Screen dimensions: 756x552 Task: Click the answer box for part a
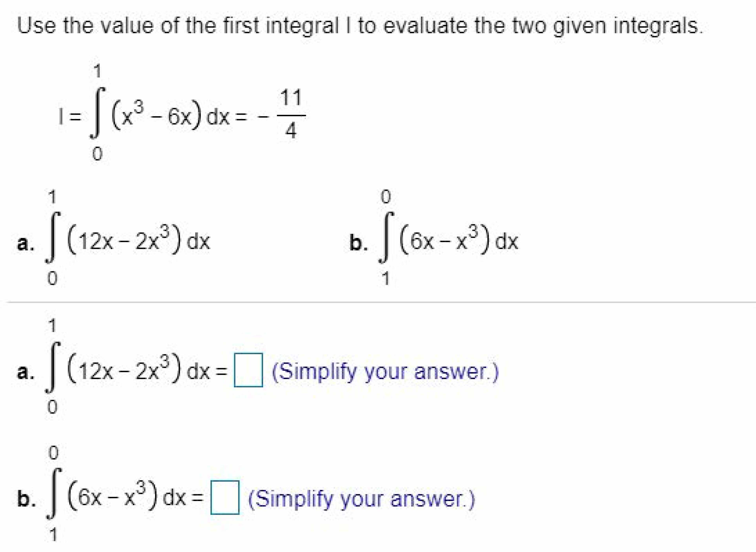tap(248, 370)
